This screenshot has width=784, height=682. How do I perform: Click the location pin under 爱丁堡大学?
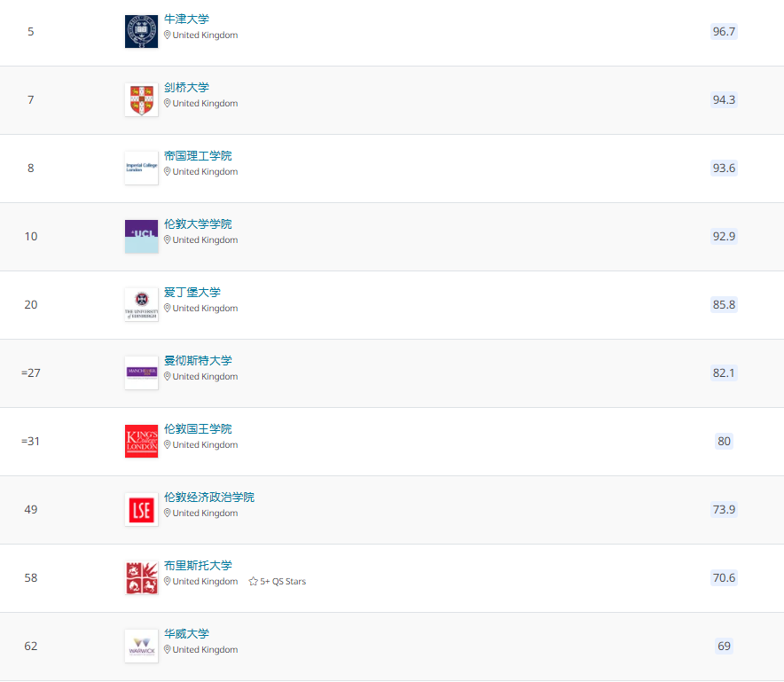(168, 308)
